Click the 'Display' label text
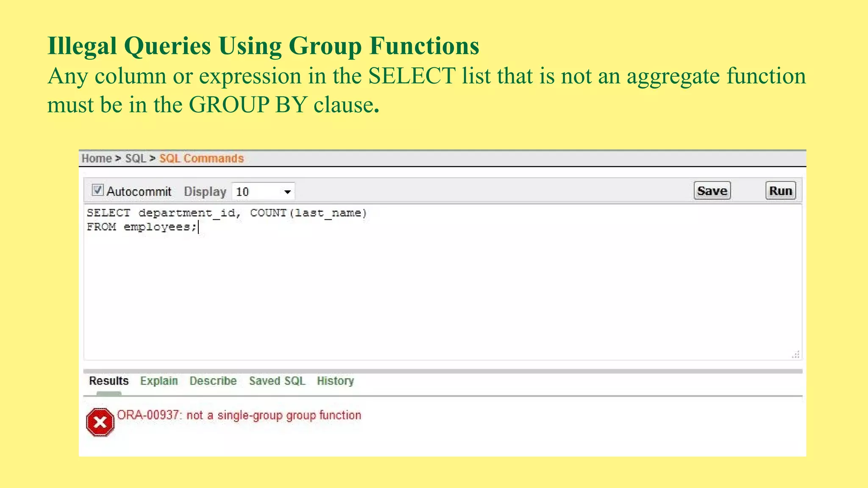The height and width of the screenshot is (488, 868). click(x=205, y=192)
